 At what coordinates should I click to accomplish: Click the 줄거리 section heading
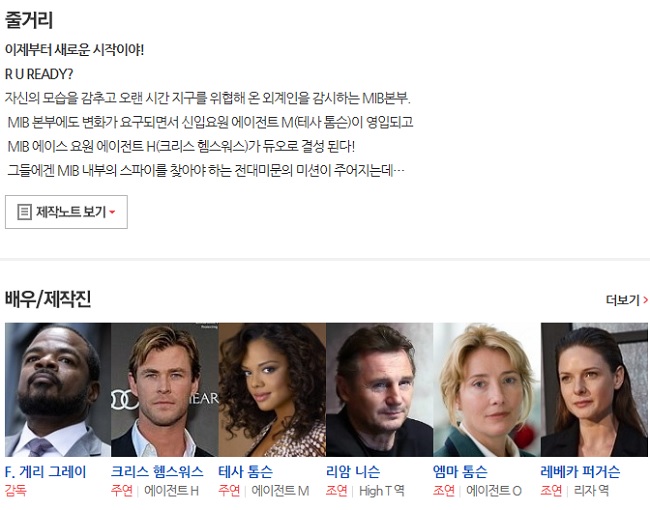click(x=29, y=20)
